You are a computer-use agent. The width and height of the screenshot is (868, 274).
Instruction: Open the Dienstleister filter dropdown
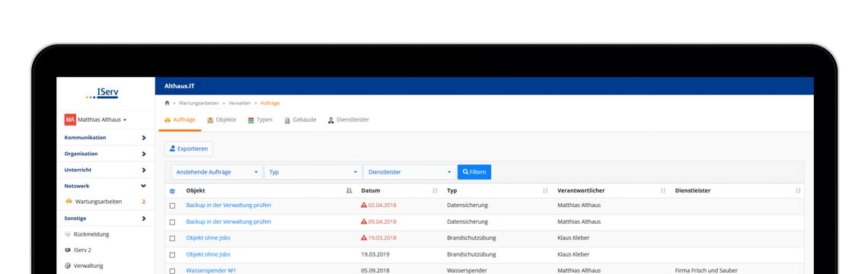point(410,172)
